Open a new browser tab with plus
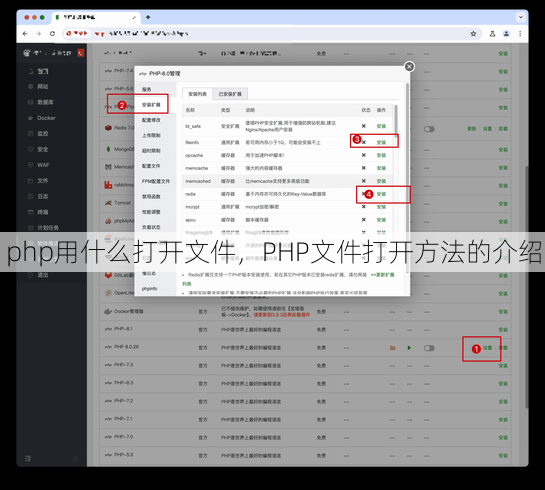This screenshot has height=490, width=545. point(148,17)
